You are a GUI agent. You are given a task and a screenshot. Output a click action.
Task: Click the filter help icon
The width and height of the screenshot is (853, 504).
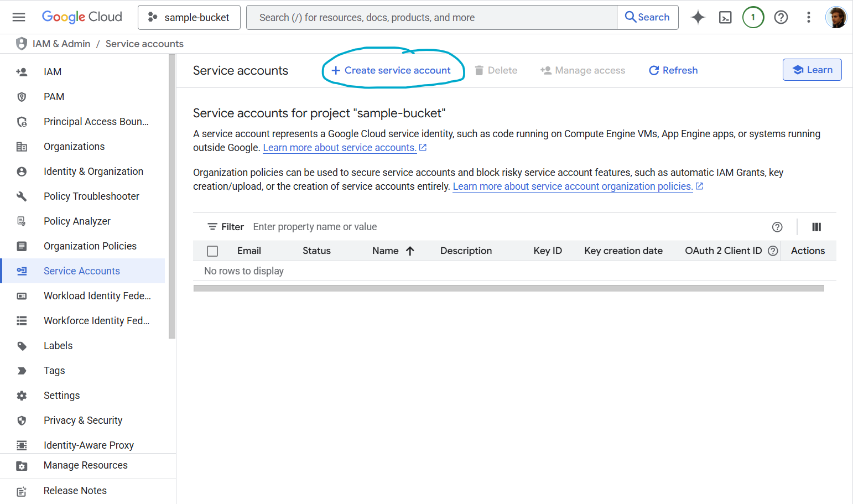(777, 226)
